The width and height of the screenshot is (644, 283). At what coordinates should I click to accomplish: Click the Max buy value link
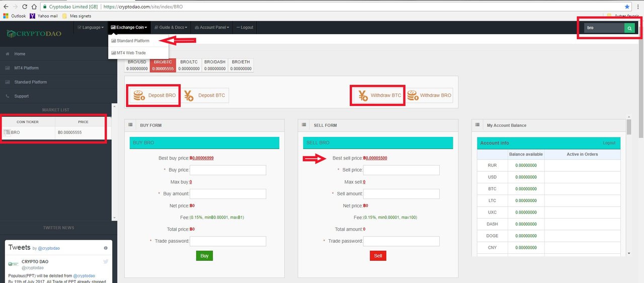point(191,182)
